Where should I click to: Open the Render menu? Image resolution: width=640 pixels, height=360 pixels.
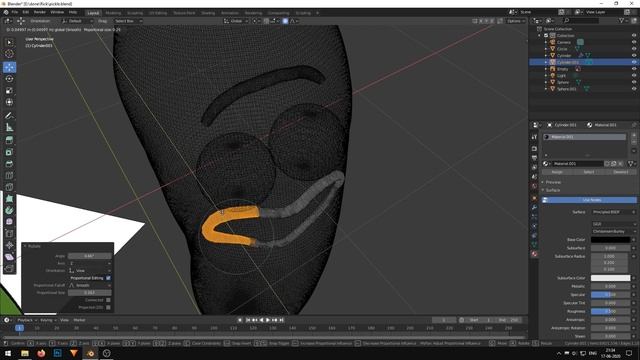coord(40,12)
